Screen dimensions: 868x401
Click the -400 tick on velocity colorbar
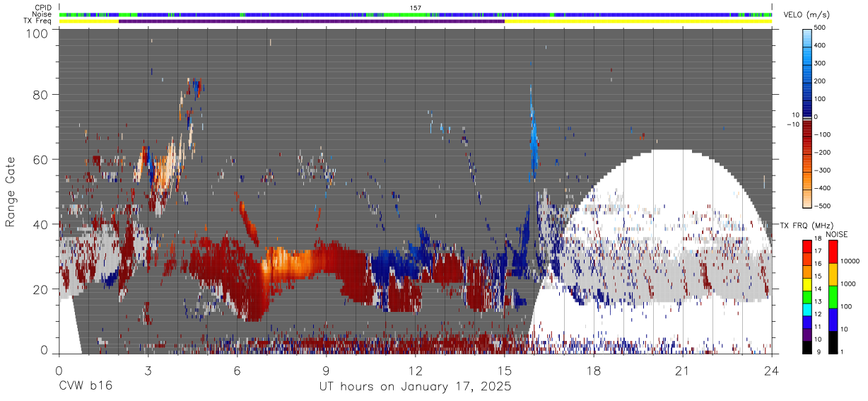(x=822, y=188)
